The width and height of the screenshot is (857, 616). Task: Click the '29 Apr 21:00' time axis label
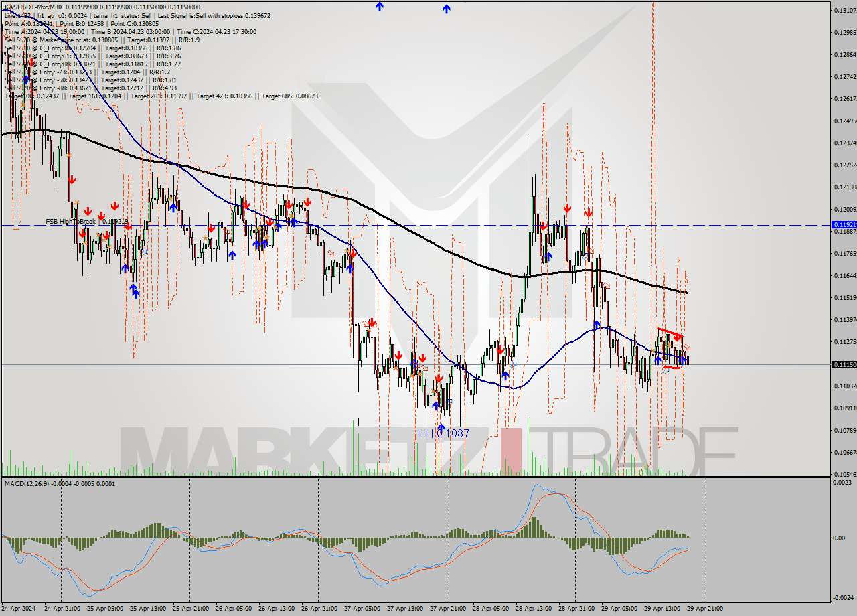point(704,609)
